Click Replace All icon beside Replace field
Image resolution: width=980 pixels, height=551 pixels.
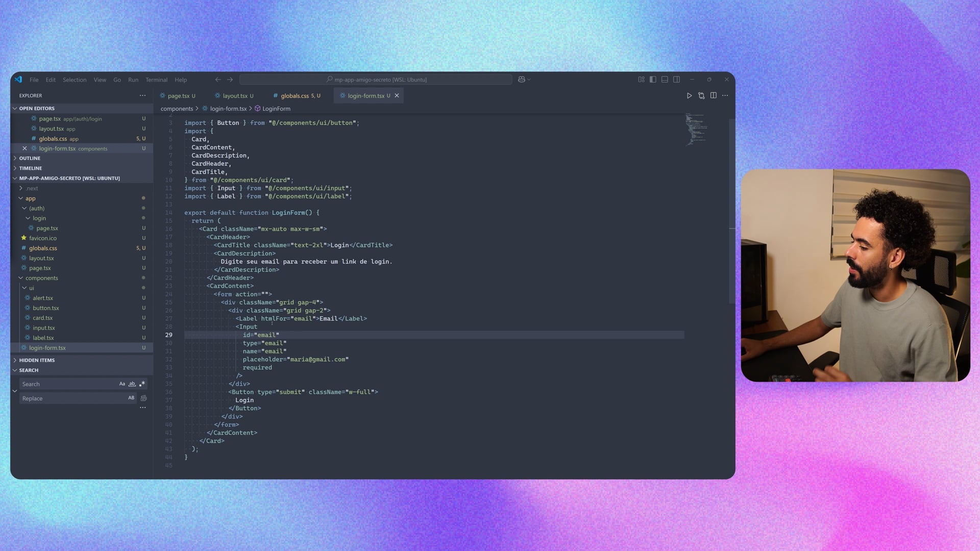coord(143,398)
